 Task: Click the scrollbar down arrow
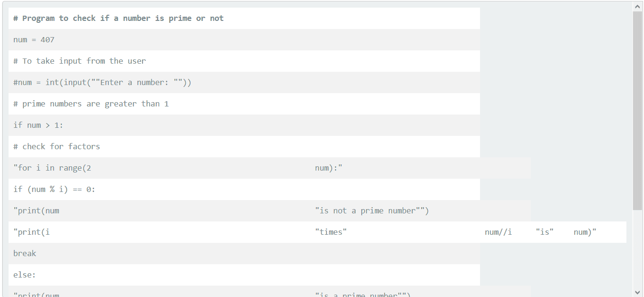tap(637, 292)
